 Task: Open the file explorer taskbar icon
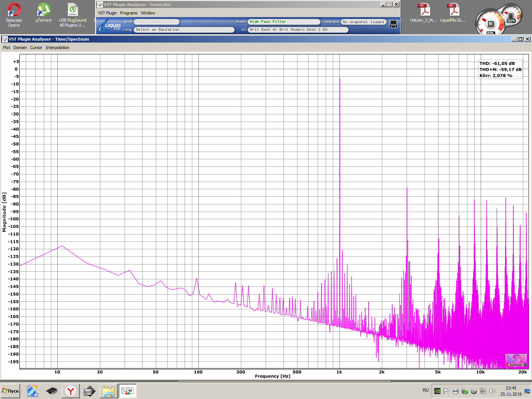coord(109,391)
